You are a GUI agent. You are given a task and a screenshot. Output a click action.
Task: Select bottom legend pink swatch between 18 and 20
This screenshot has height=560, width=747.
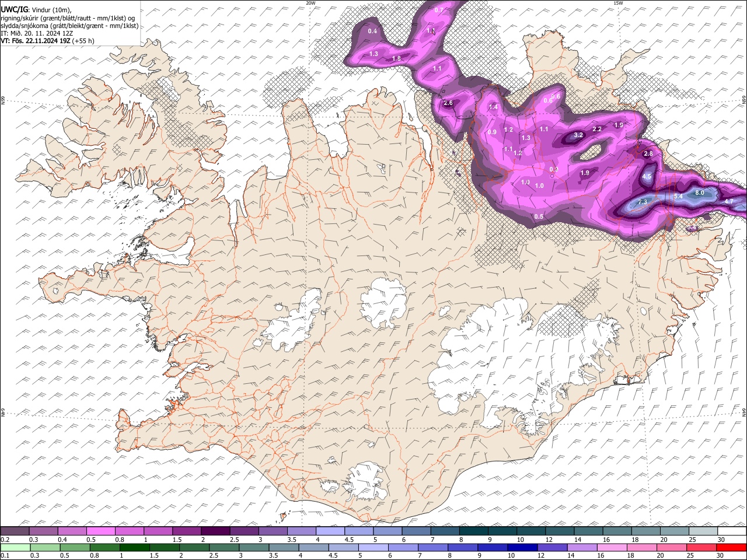(641, 547)
